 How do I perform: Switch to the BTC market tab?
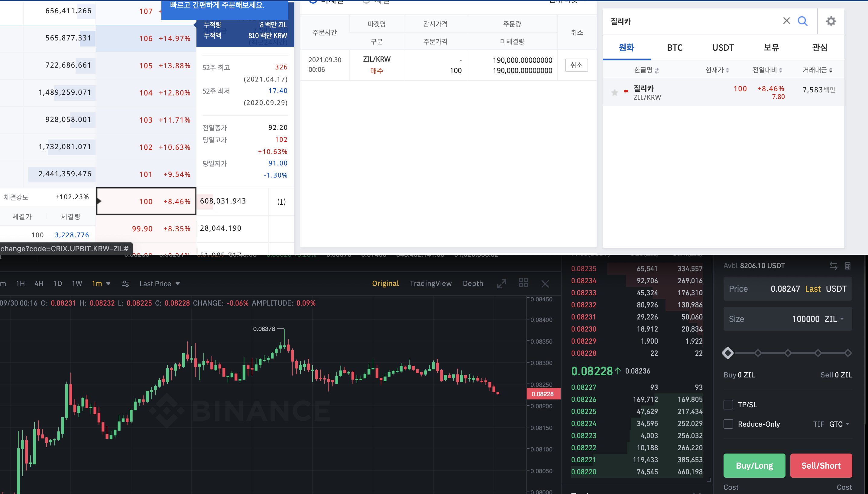pos(675,47)
